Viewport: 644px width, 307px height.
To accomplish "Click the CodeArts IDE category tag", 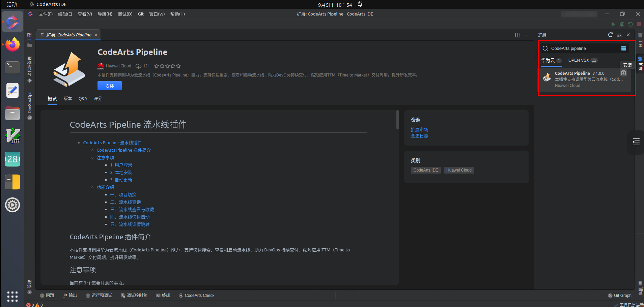I will [x=426, y=170].
